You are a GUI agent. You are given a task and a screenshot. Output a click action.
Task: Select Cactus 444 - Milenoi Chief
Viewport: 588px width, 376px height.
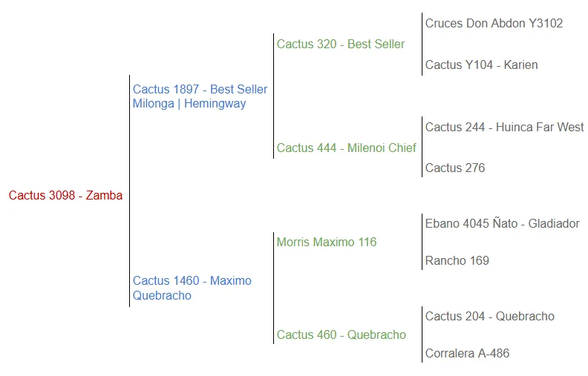(x=346, y=148)
